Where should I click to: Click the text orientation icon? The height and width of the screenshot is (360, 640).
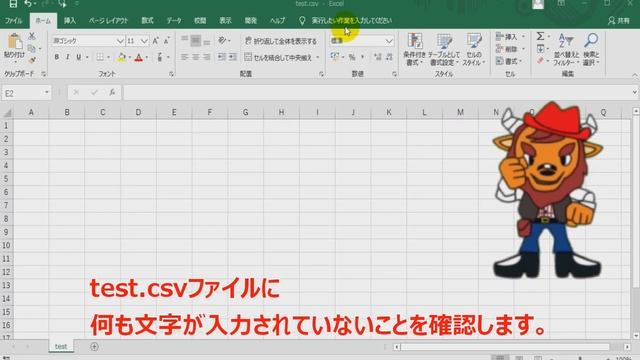pyautogui.click(x=222, y=40)
